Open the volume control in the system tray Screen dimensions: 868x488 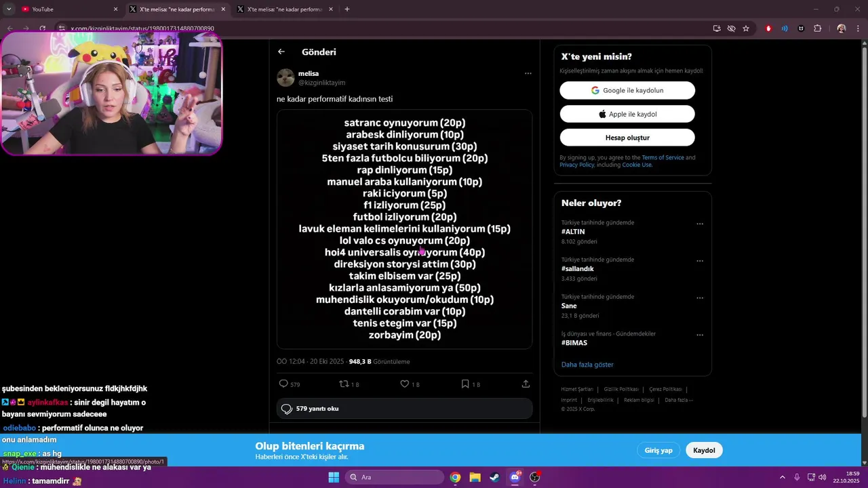point(822,477)
